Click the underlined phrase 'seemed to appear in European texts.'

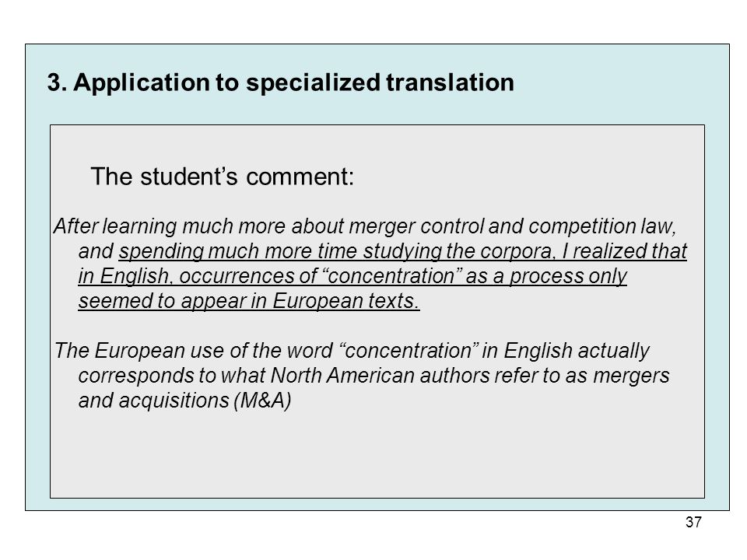(249, 301)
